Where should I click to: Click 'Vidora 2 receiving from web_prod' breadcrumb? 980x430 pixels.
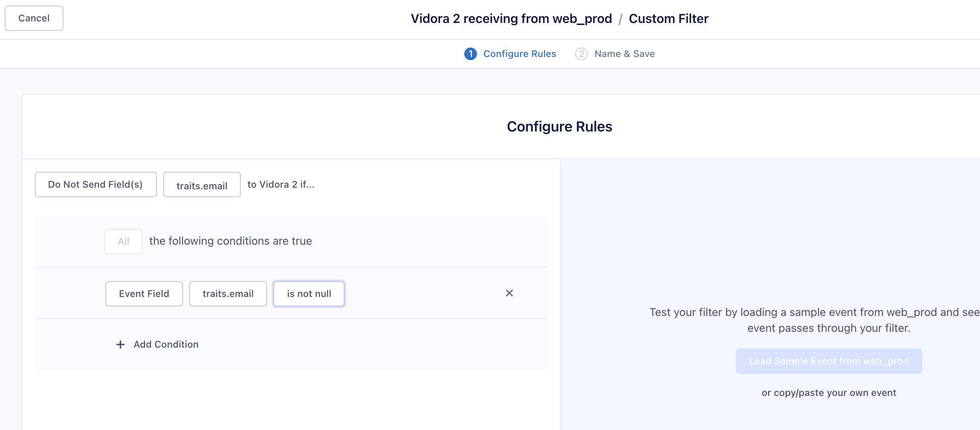[x=511, y=19]
